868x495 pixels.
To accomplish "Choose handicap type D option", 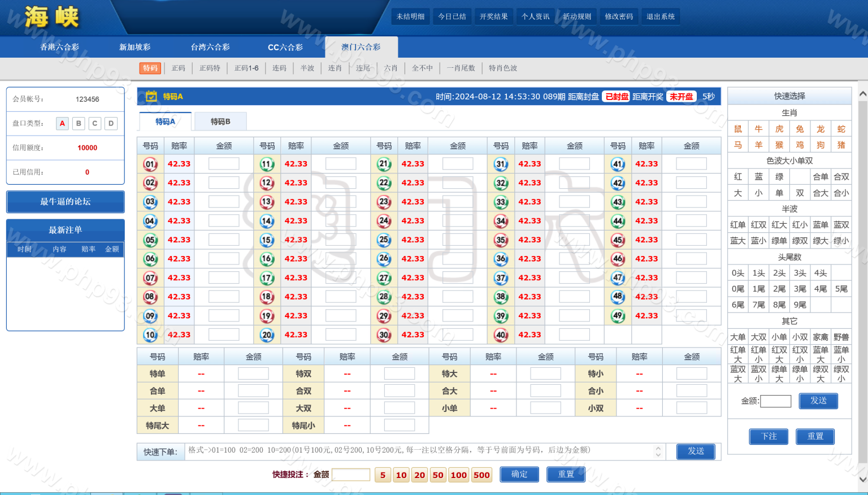I will click(111, 124).
